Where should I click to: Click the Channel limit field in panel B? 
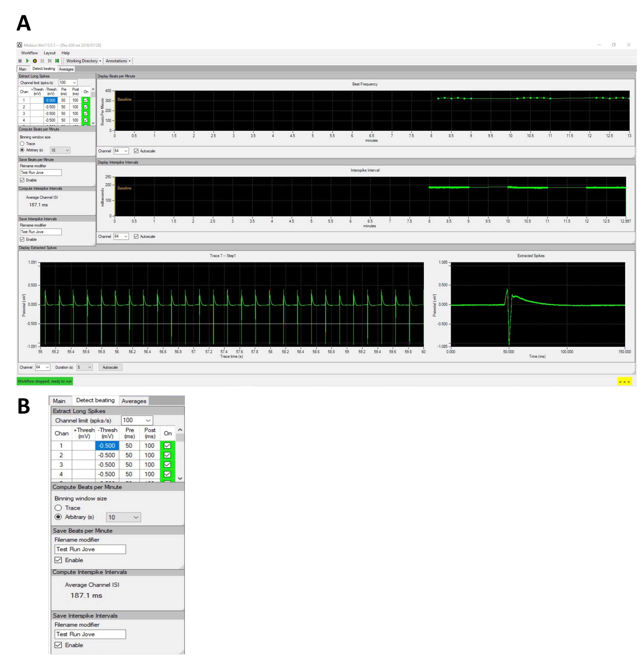coord(137,420)
